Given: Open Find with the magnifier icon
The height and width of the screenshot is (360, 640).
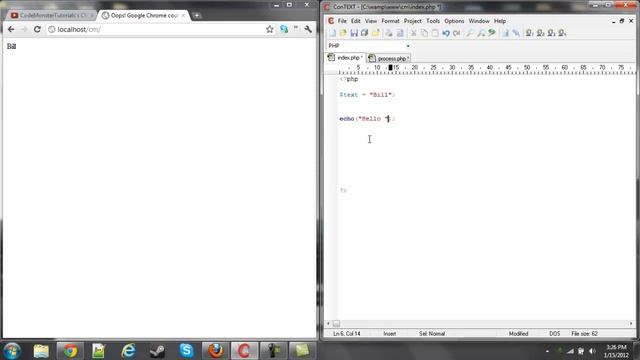Looking at the screenshot, I should tap(470, 33).
